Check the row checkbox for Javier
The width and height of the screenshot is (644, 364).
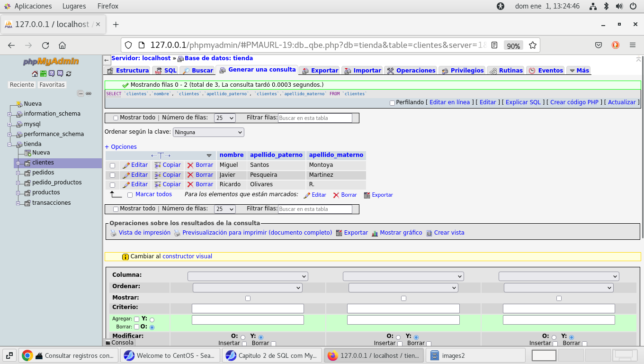click(x=113, y=175)
